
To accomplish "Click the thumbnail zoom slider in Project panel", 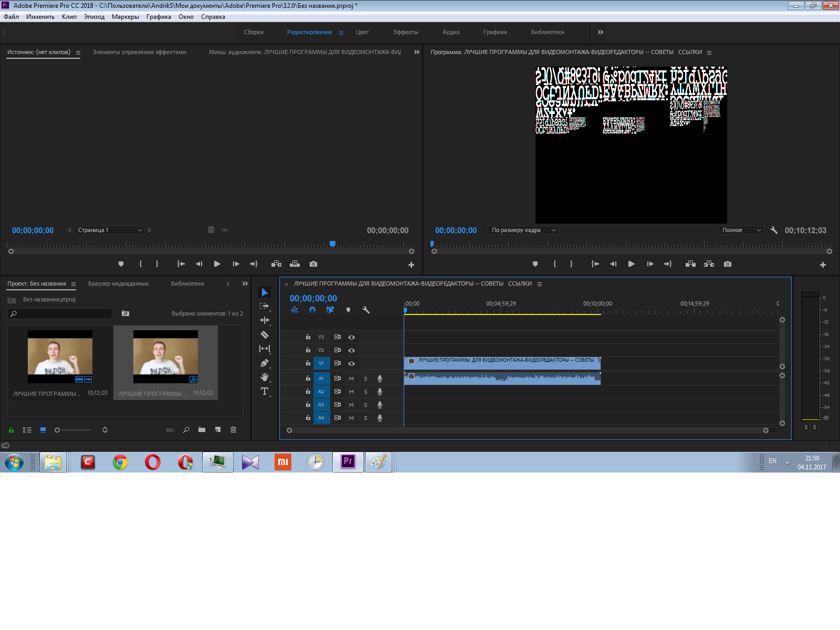I will tap(58, 430).
